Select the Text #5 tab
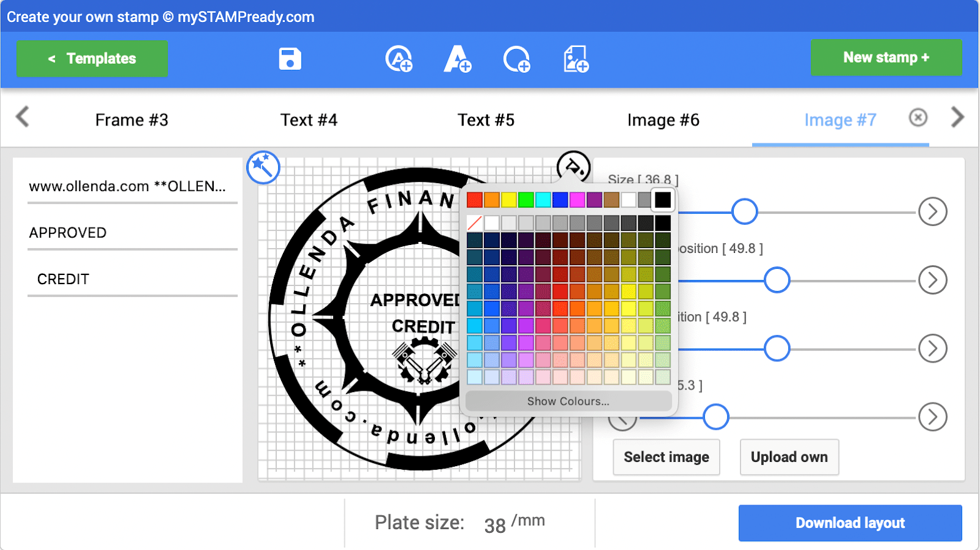This screenshot has height=550, width=980. coord(486,120)
